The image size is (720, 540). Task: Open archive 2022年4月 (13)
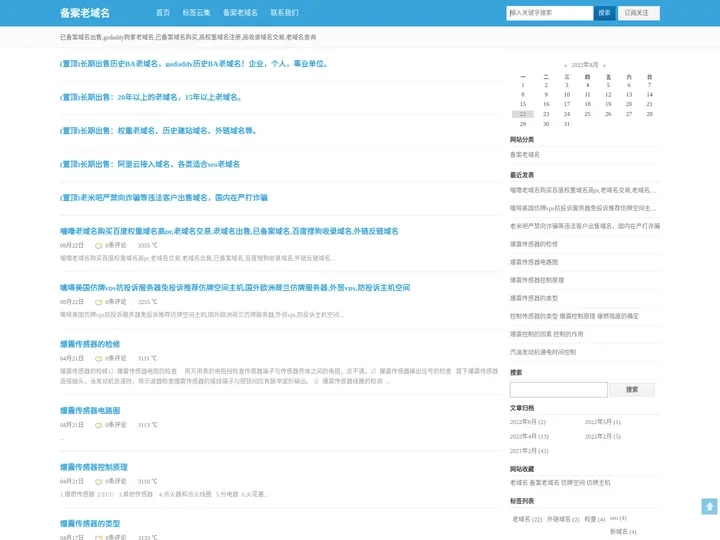point(529,437)
